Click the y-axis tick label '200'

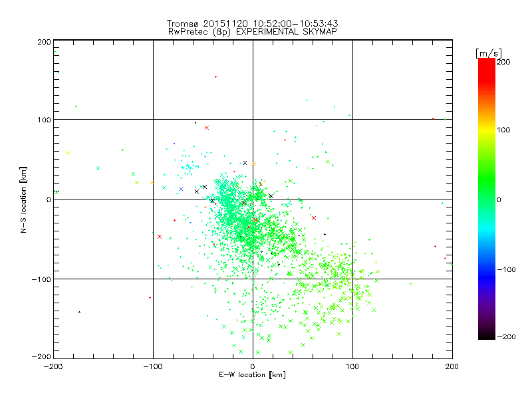point(44,42)
